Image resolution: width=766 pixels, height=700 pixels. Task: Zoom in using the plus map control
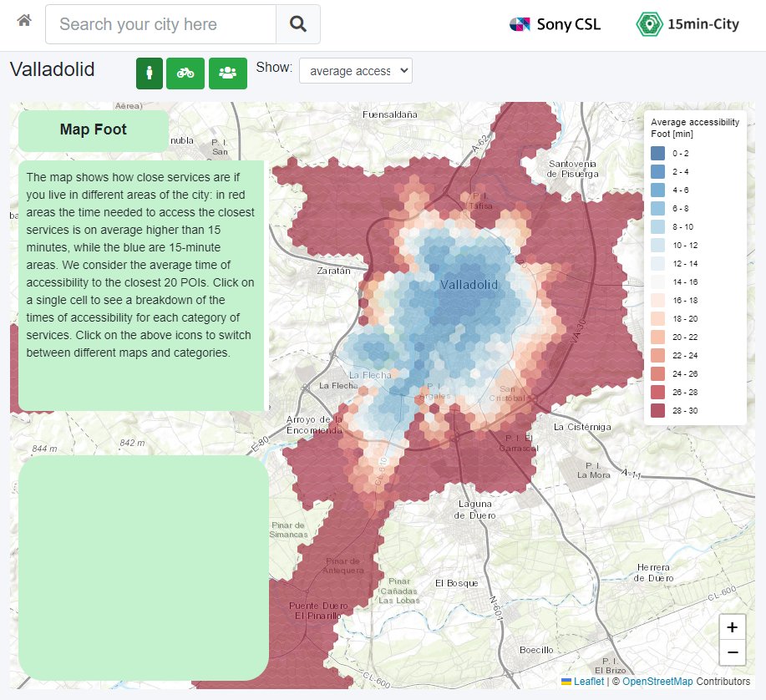[732, 627]
